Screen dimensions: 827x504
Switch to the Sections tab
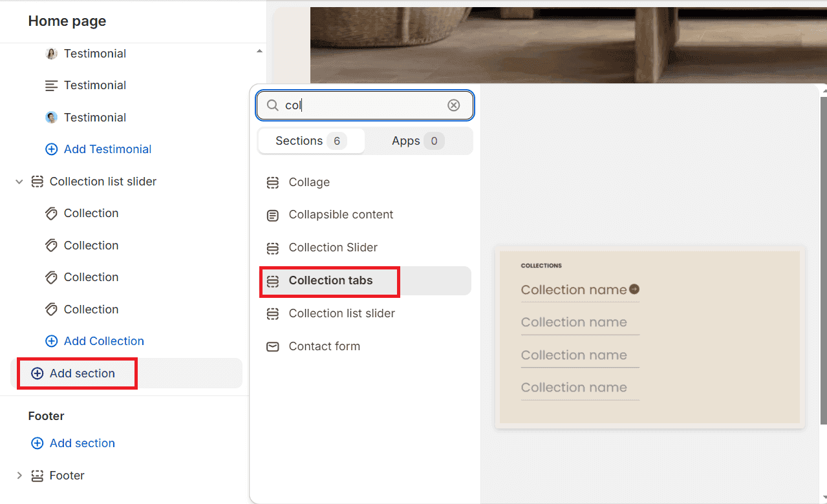click(x=311, y=141)
